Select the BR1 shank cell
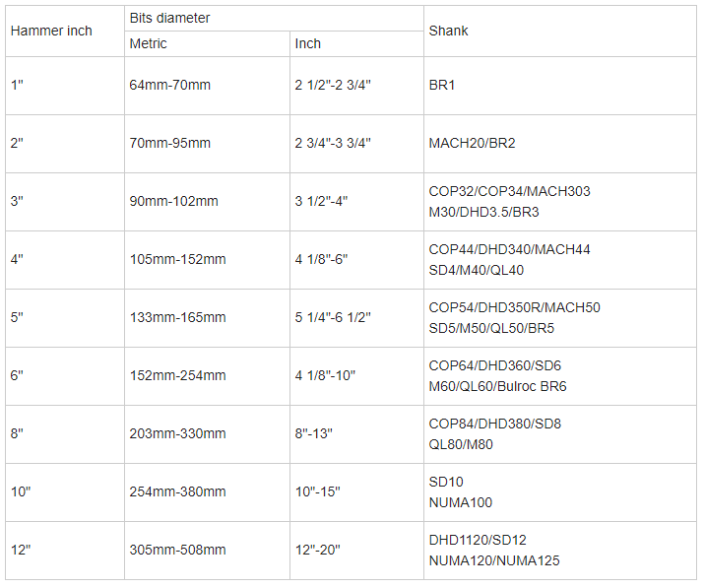This screenshot has height=588, width=704. [560, 86]
